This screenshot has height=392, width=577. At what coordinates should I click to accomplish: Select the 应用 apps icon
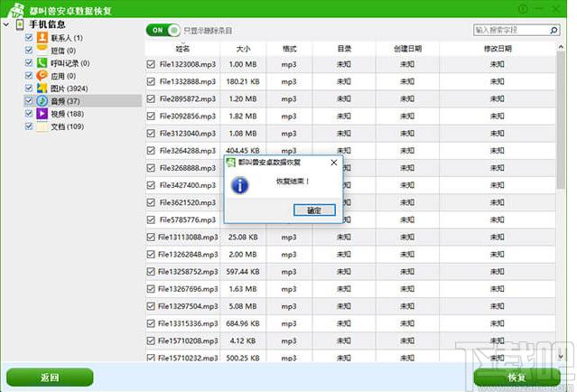click(42, 76)
